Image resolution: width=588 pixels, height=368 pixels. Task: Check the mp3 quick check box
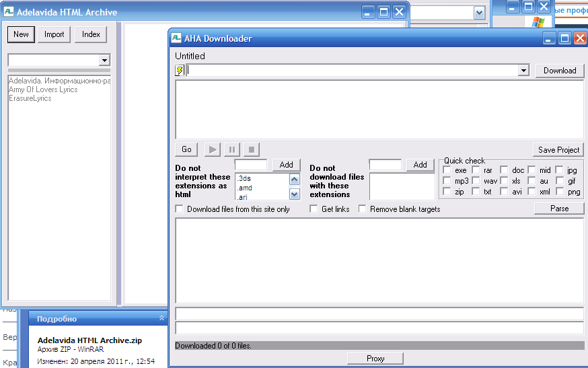(x=447, y=181)
